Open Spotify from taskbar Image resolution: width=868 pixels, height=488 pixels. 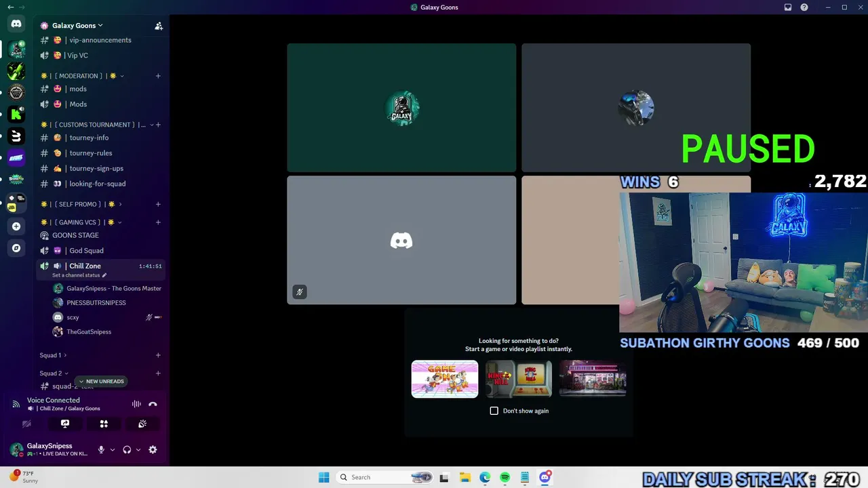point(505,477)
